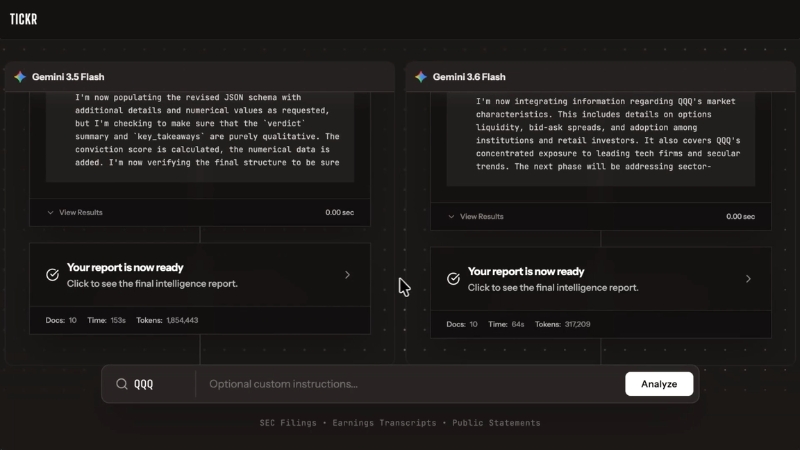Open right report via right arrow chevron

coord(748,279)
